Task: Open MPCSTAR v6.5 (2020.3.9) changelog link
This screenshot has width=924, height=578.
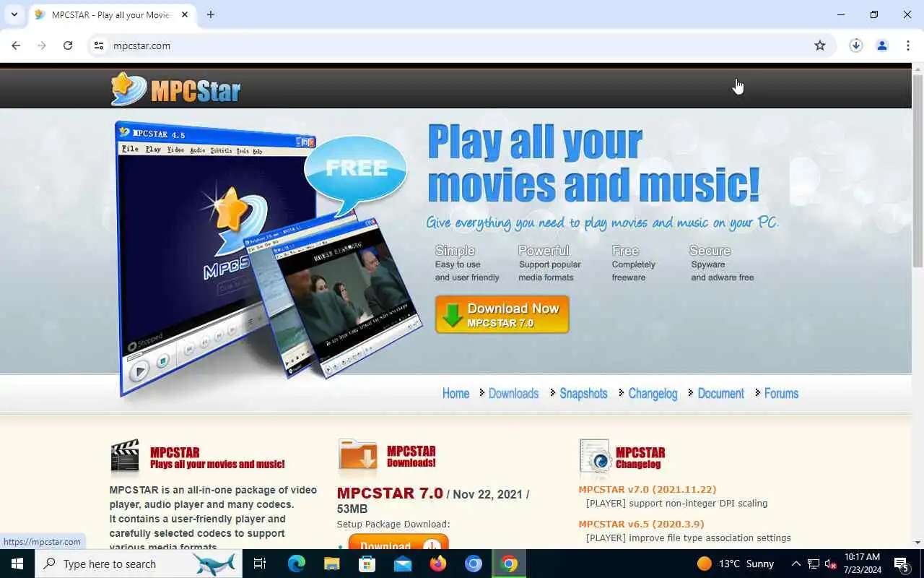Action: click(x=641, y=524)
